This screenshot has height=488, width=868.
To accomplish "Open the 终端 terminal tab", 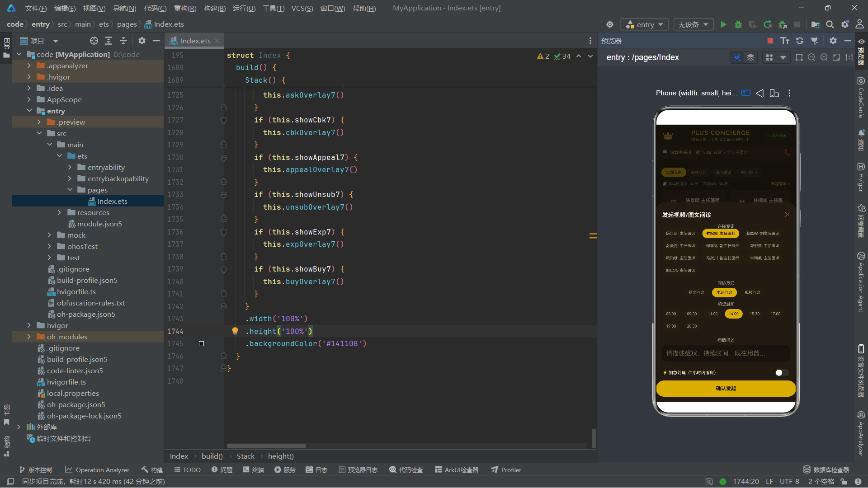I will click(253, 470).
